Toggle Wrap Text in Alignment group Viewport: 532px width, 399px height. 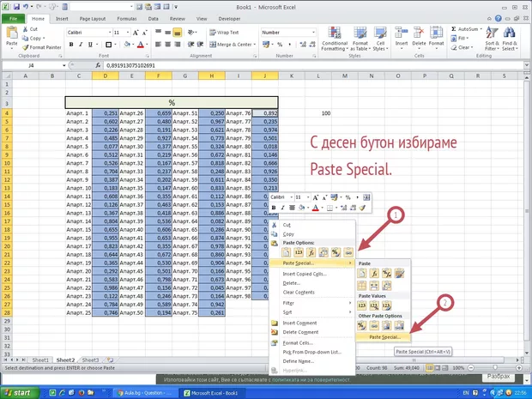pos(224,33)
